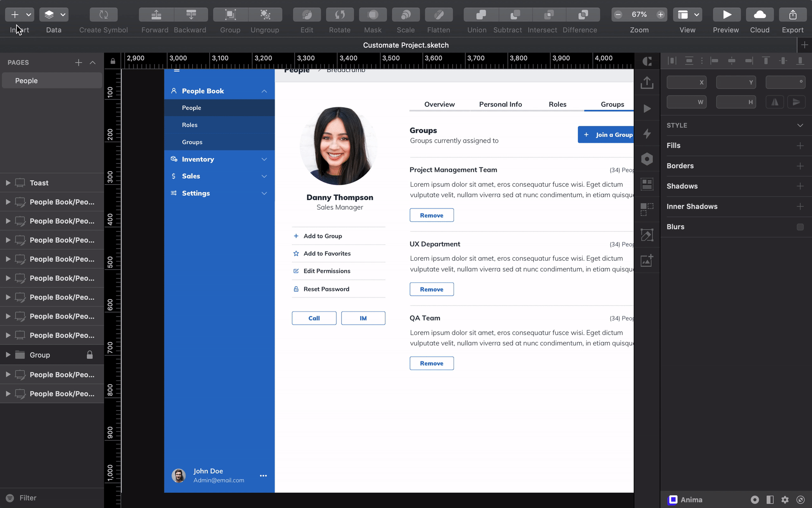The height and width of the screenshot is (508, 812).
Task: Click the Flatten toolbar icon
Action: coord(439,15)
